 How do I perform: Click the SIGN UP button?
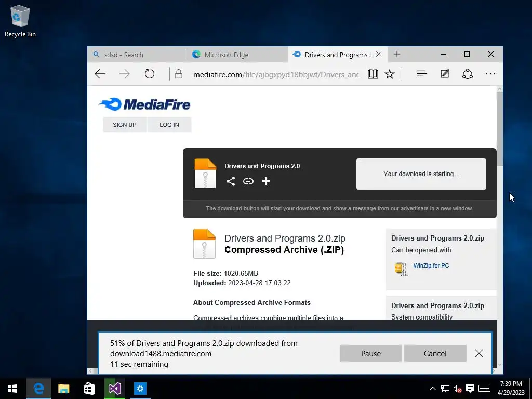[x=125, y=125]
